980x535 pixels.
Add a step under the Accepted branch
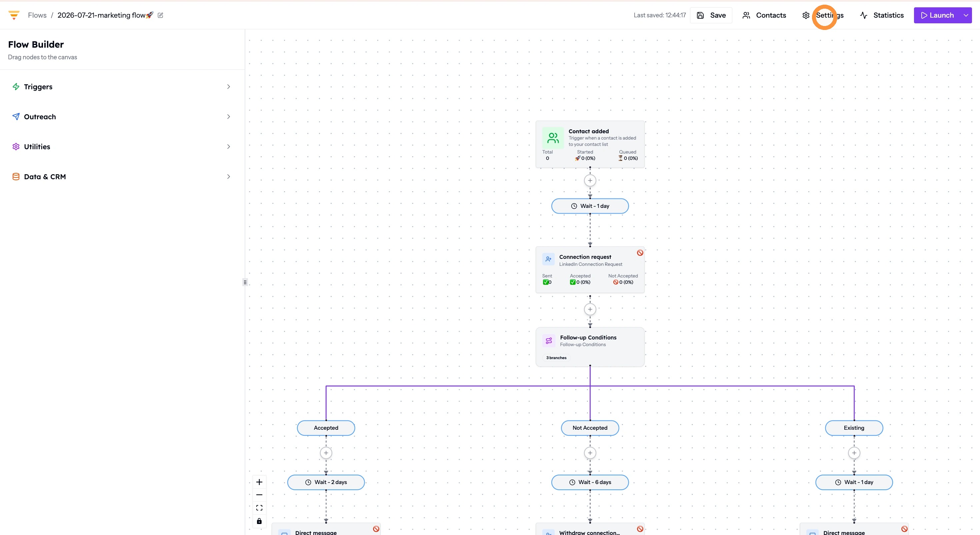click(x=326, y=453)
